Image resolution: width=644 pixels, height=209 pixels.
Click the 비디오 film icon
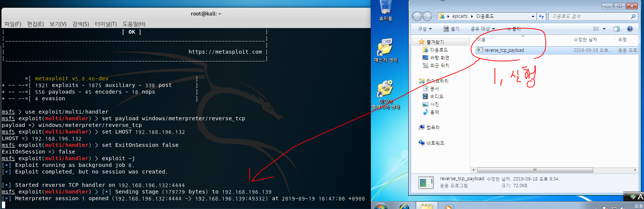[425, 96]
